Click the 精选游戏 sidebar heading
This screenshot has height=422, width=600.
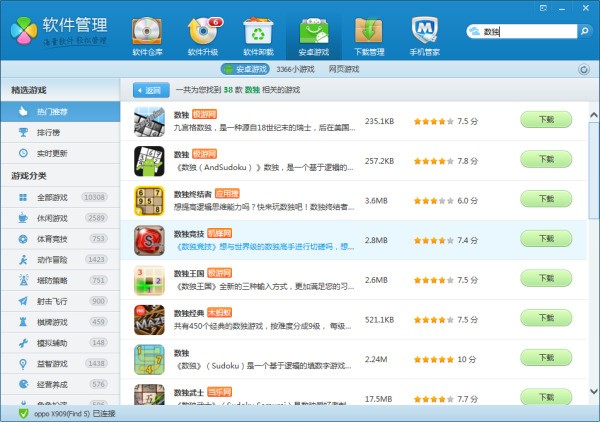click(x=29, y=90)
